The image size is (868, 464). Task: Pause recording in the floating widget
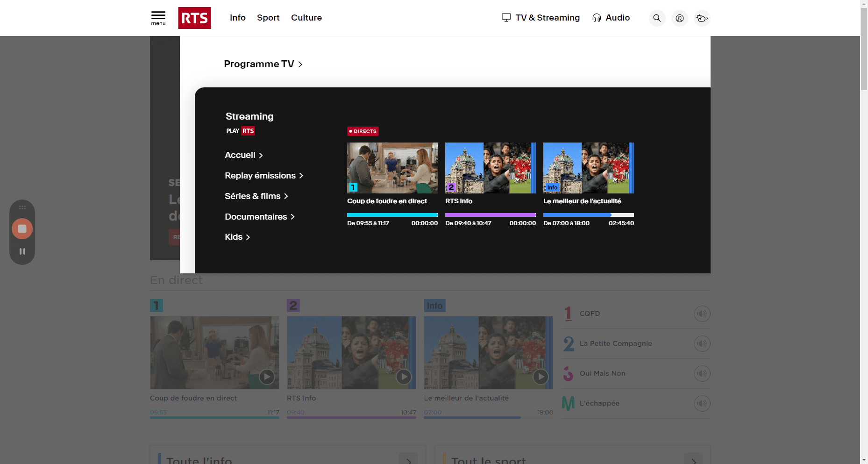pos(22,251)
